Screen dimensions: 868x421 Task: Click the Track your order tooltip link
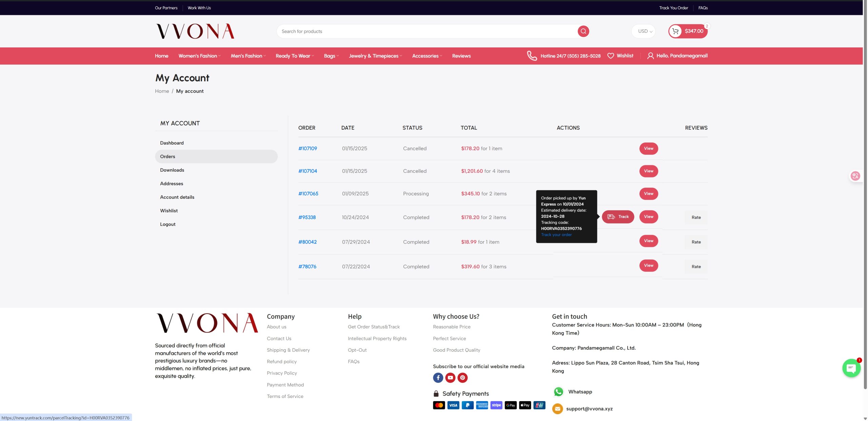coord(556,235)
